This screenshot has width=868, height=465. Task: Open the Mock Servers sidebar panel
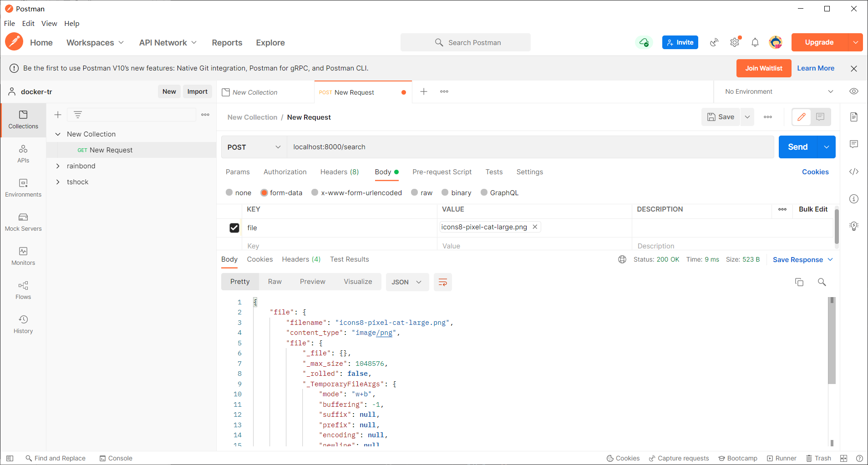23,222
